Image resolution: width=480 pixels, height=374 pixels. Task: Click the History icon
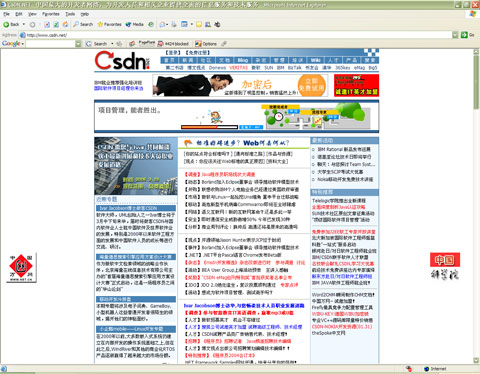151,24
